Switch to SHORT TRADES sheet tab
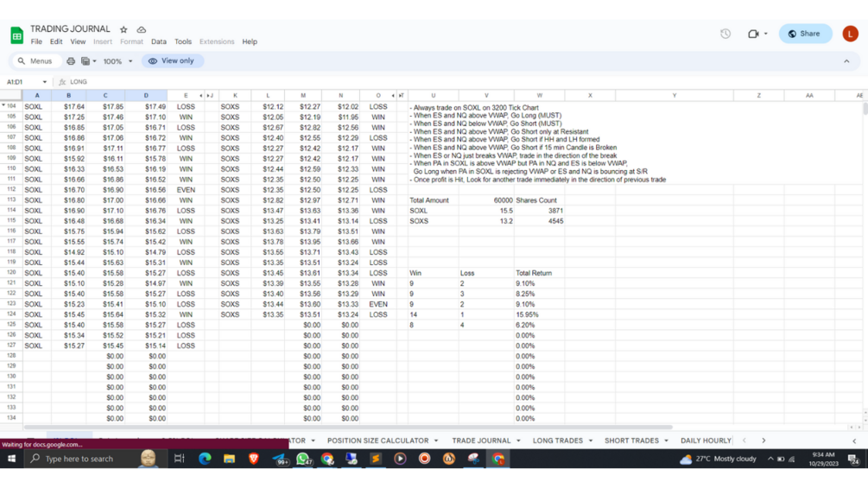 (631, 441)
